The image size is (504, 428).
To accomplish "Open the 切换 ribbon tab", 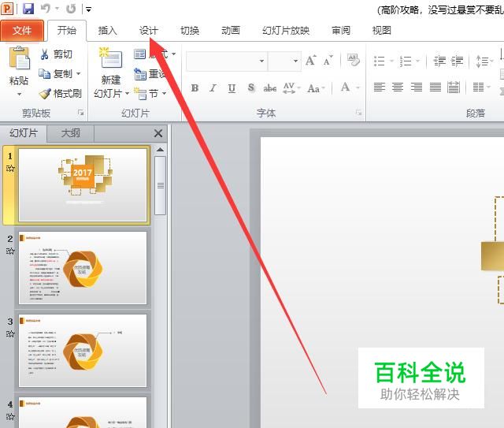I will (x=190, y=31).
